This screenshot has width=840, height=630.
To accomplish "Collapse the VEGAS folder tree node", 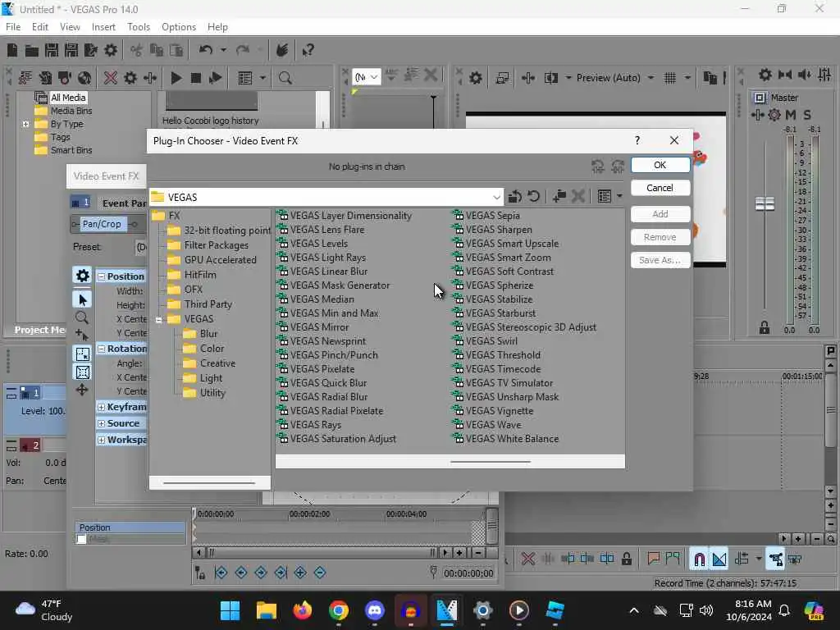I will click(x=158, y=320).
